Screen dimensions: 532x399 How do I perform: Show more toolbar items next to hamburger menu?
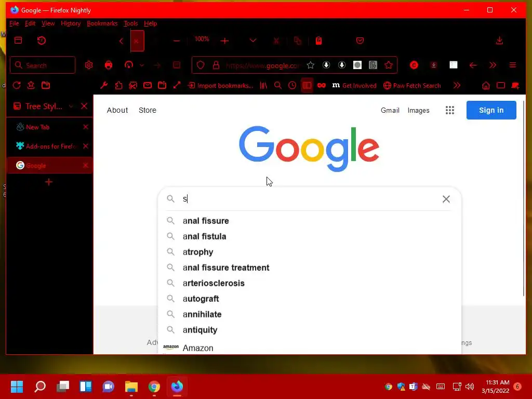pos(493,65)
